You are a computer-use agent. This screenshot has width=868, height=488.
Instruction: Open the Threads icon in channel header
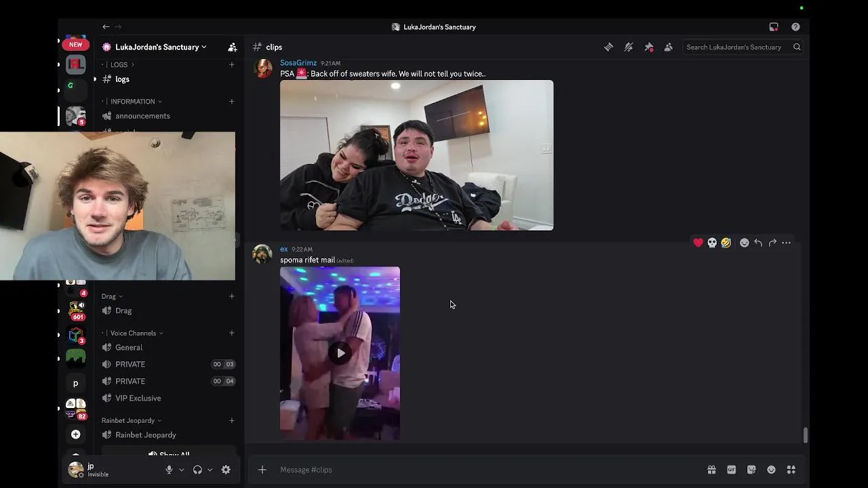tap(609, 47)
